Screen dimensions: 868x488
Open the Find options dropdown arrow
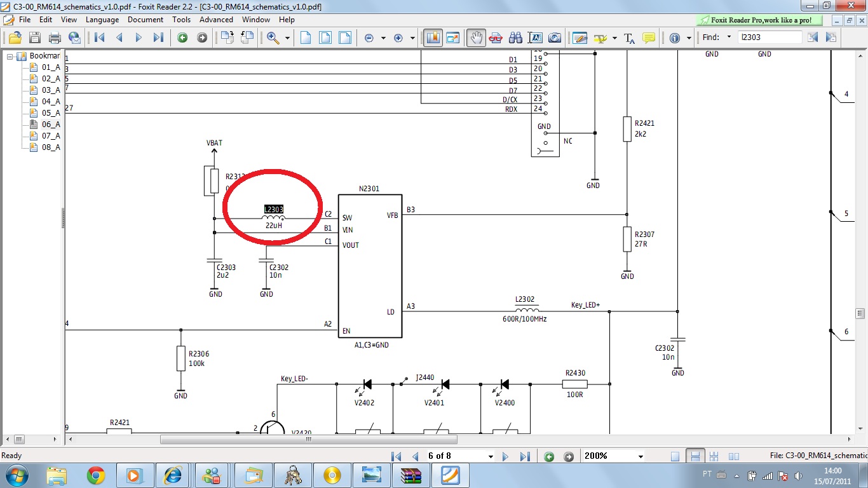click(x=729, y=37)
